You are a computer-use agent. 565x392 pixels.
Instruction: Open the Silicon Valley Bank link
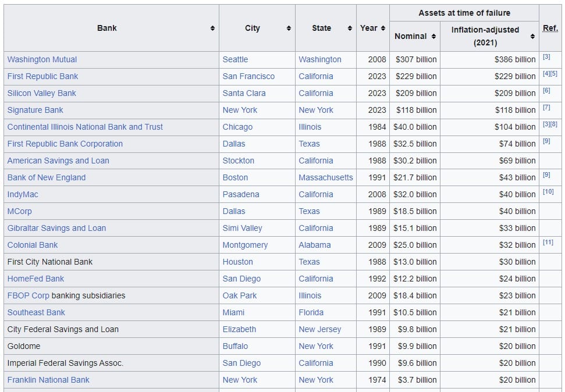[41, 93]
